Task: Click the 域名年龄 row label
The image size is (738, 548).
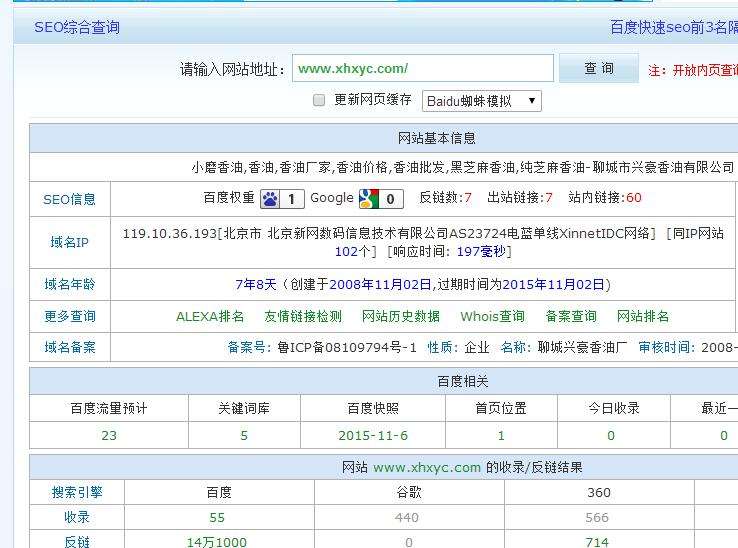Action: [x=70, y=284]
